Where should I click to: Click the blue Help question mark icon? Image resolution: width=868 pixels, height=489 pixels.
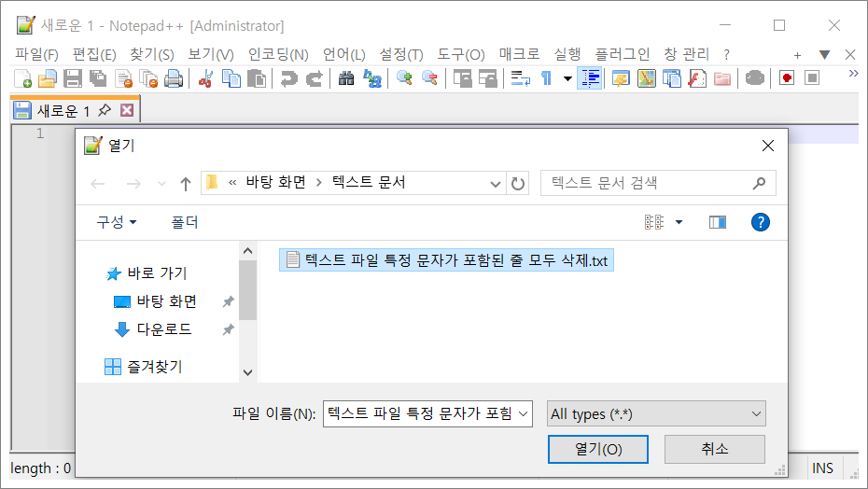760,223
